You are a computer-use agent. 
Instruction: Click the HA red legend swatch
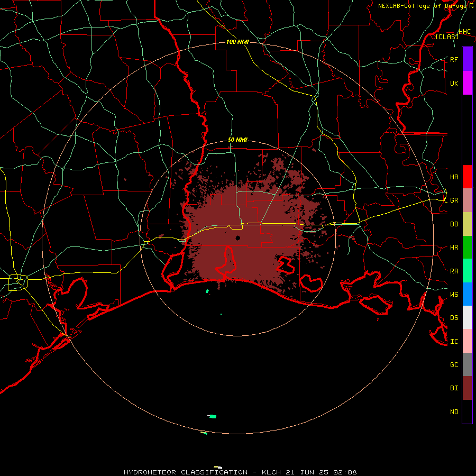tap(467, 177)
